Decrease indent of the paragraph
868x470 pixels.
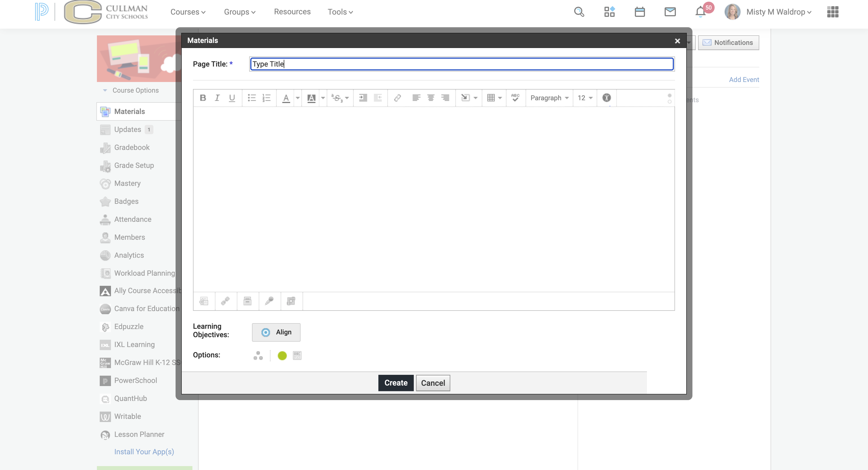pos(378,98)
